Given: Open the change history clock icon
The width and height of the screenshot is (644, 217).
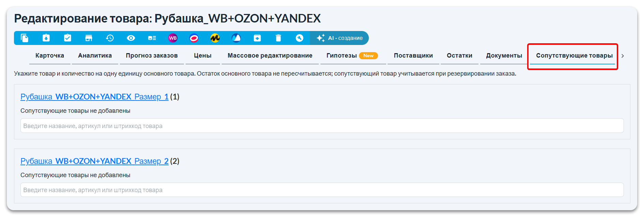Looking at the screenshot, I should coord(110,38).
